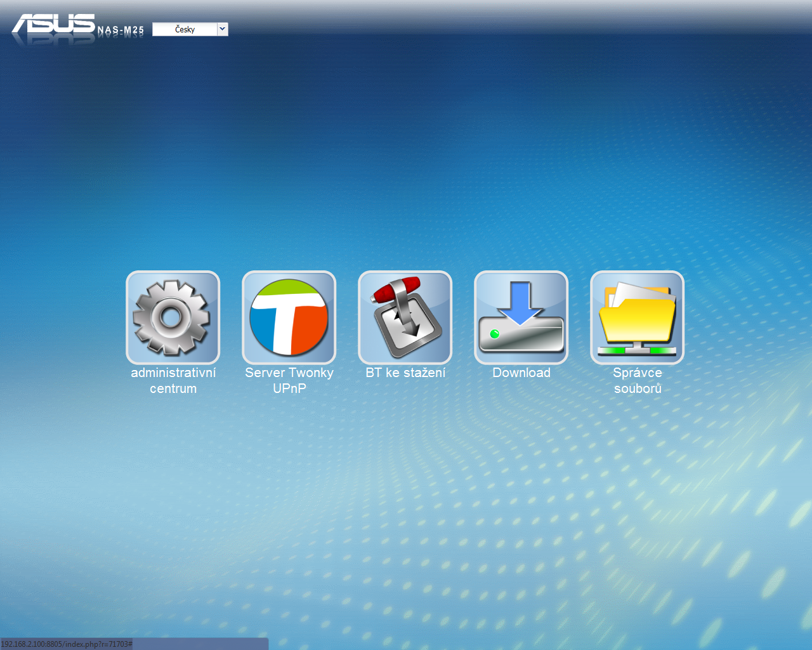Open the Správce souborů folder icon

click(638, 317)
